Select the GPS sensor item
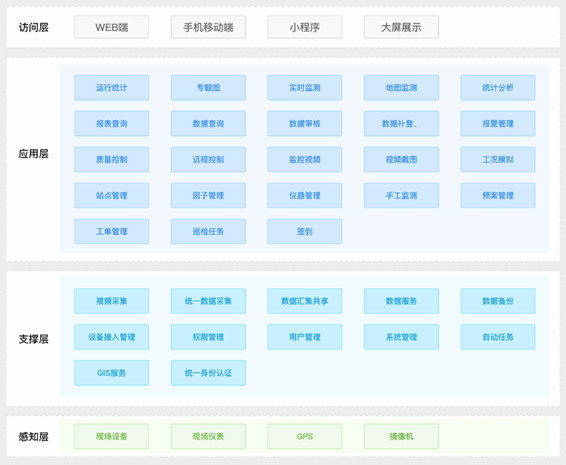Screen dimensions: 566x465 pos(305,436)
